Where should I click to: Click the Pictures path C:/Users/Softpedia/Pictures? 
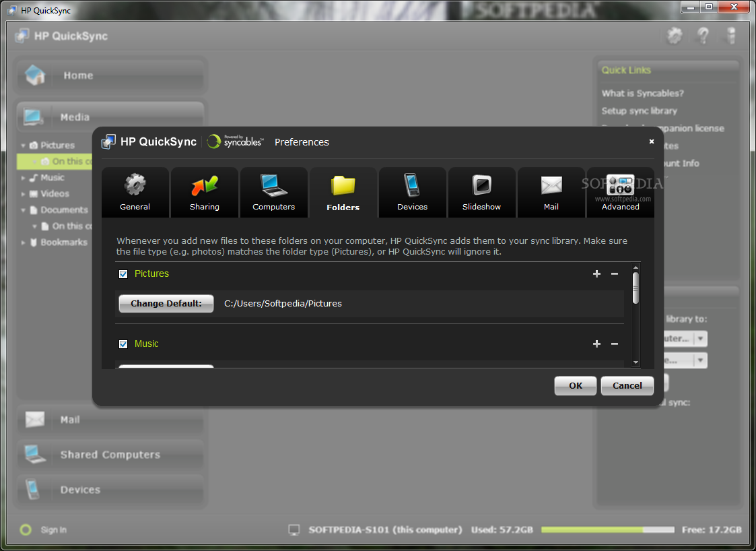[x=283, y=304]
